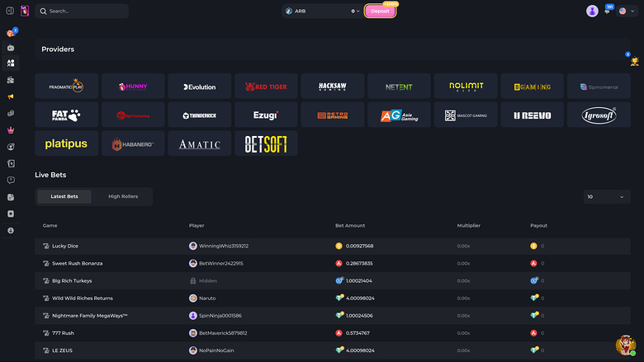Select the Evolution provider tile

tap(200, 86)
